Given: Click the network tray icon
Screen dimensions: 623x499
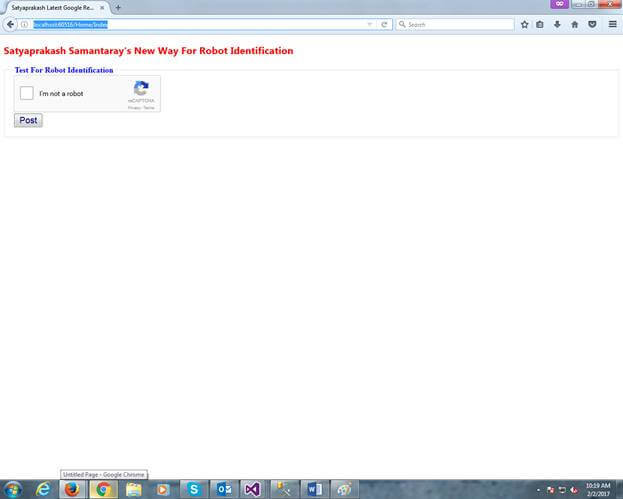Looking at the screenshot, I should click(x=562, y=490).
